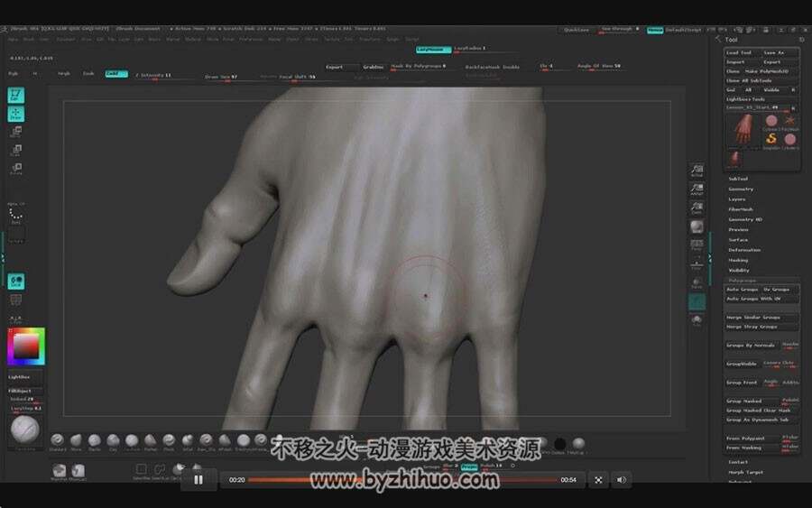812x508 pixels.
Task: Click Group As Dynamesh Sub
Action: pos(761,420)
